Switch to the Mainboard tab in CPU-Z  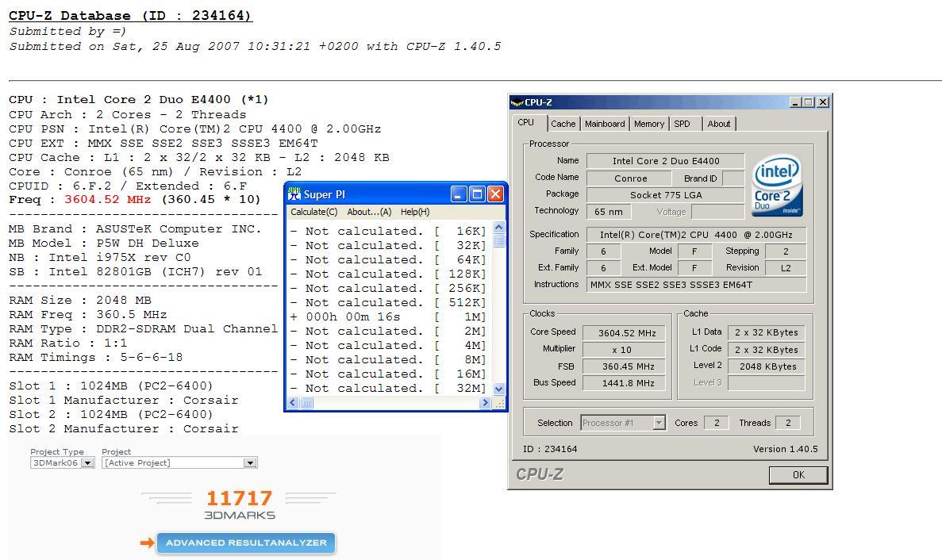click(x=605, y=124)
